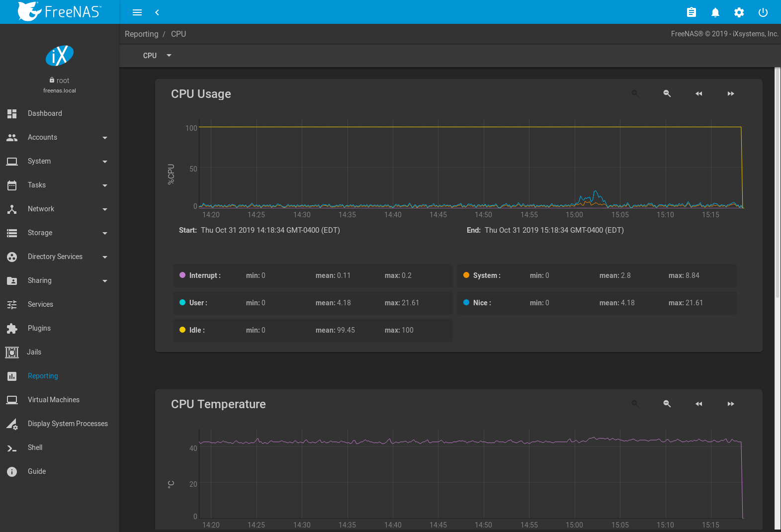This screenshot has width=781, height=532.
Task: Zoom out the CPU Temperature graph
Action: coord(667,404)
